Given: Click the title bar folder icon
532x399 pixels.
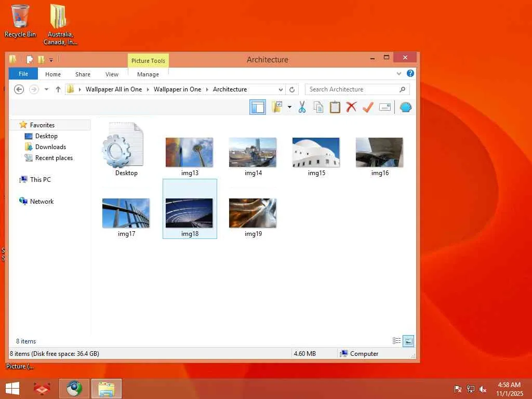Looking at the screenshot, I should (12, 59).
